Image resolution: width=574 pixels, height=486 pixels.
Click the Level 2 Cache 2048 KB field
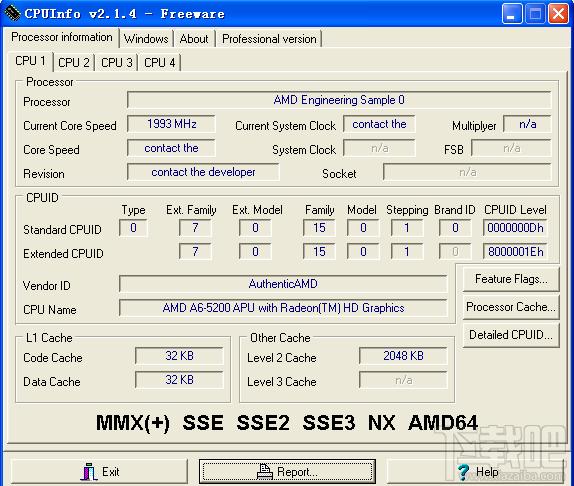point(403,356)
